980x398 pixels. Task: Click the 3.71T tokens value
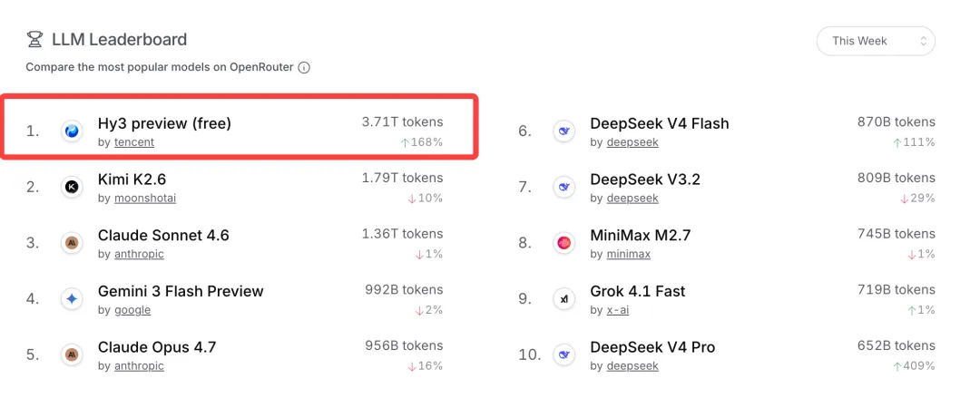(402, 122)
